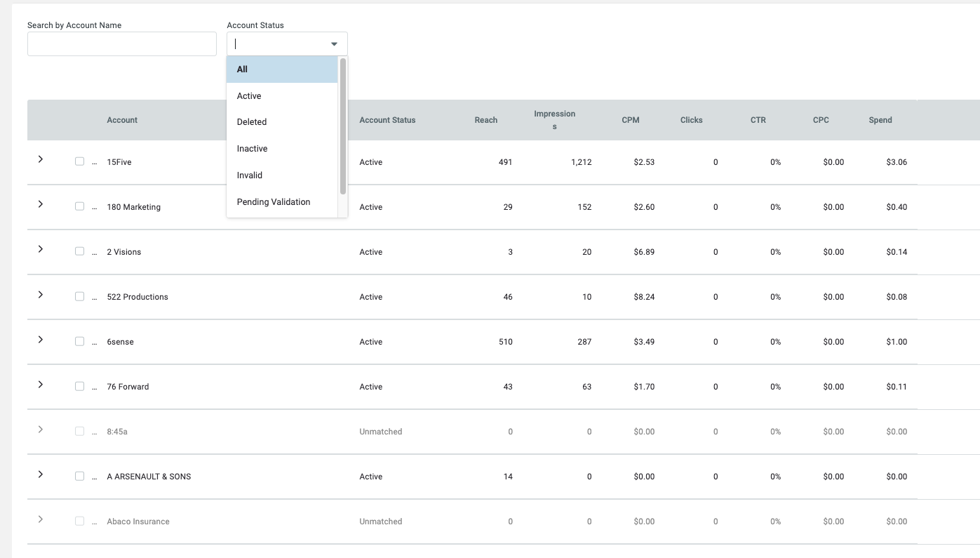This screenshot has height=558, width=980.
Task: Choose All in the status dropdown
Action: [282, 69]
